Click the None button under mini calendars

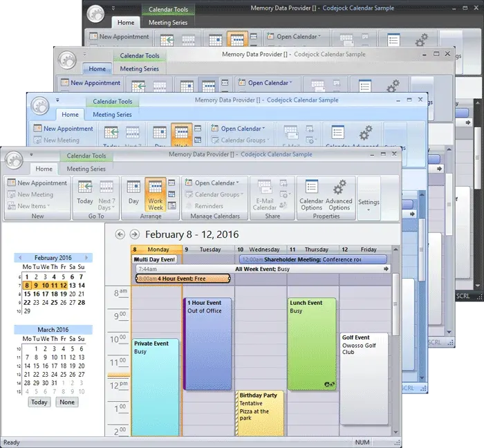67,402
